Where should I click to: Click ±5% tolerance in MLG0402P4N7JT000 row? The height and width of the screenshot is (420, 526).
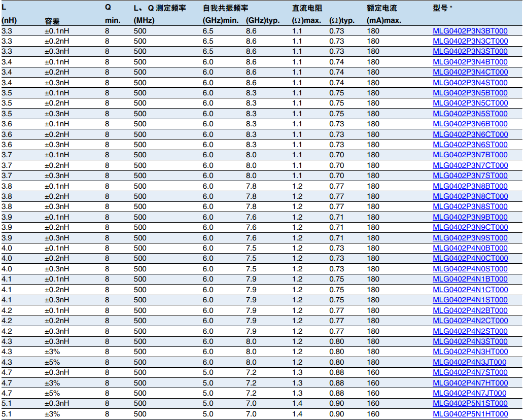[52, 393]
